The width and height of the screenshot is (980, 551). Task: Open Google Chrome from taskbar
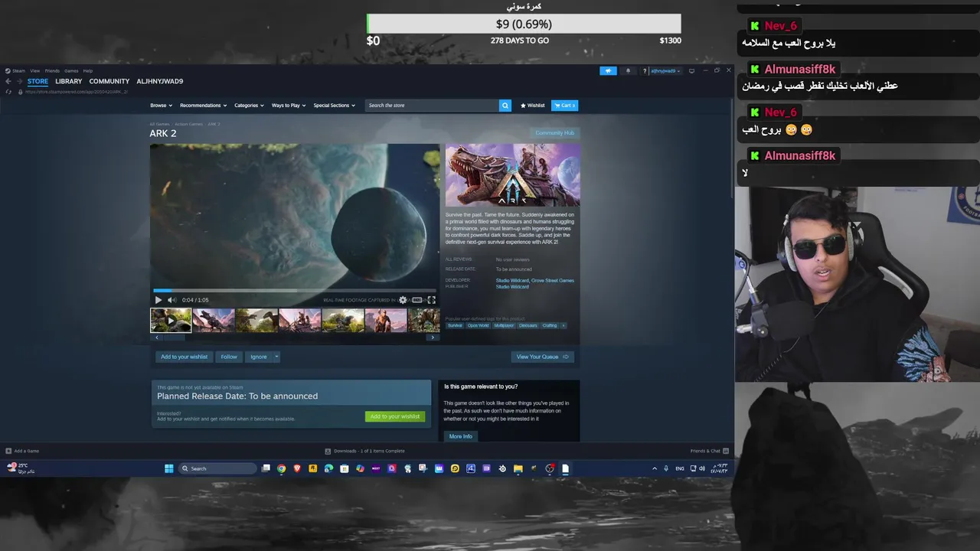(282, 468)
